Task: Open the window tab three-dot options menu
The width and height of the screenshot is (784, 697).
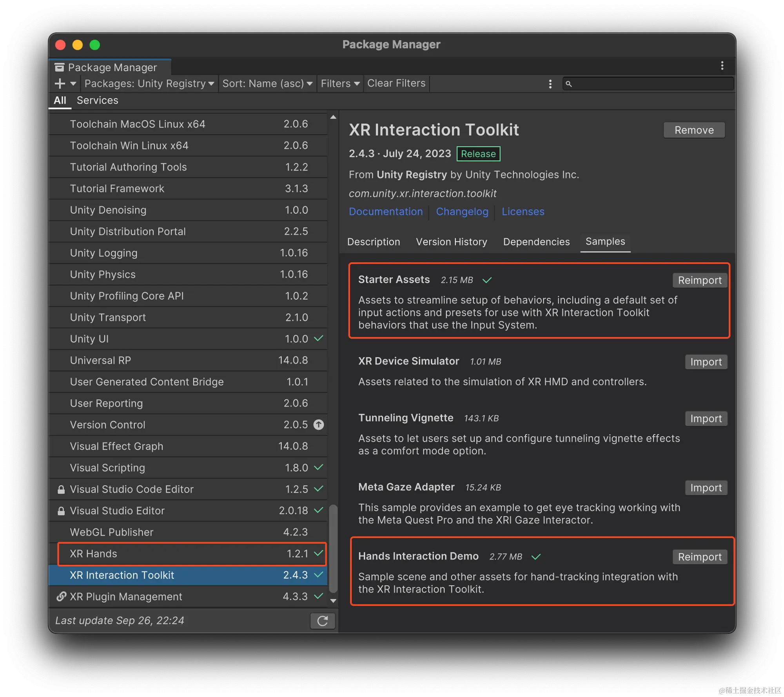Action: click(722, 66)
